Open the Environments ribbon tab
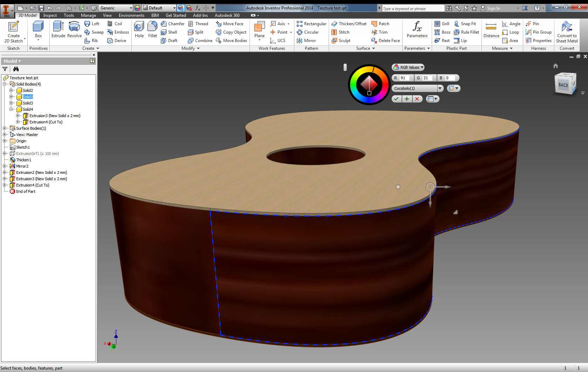Screen dimensions: 588x372 point(131,15)
